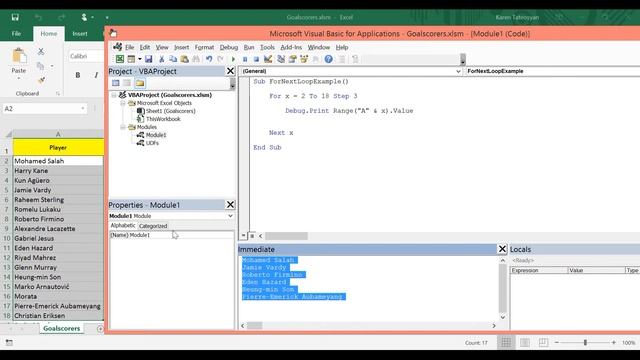The image size is (640, 360).
Task: Toggle Bold in Excel ribbon
Action: [x=78, y=75]
